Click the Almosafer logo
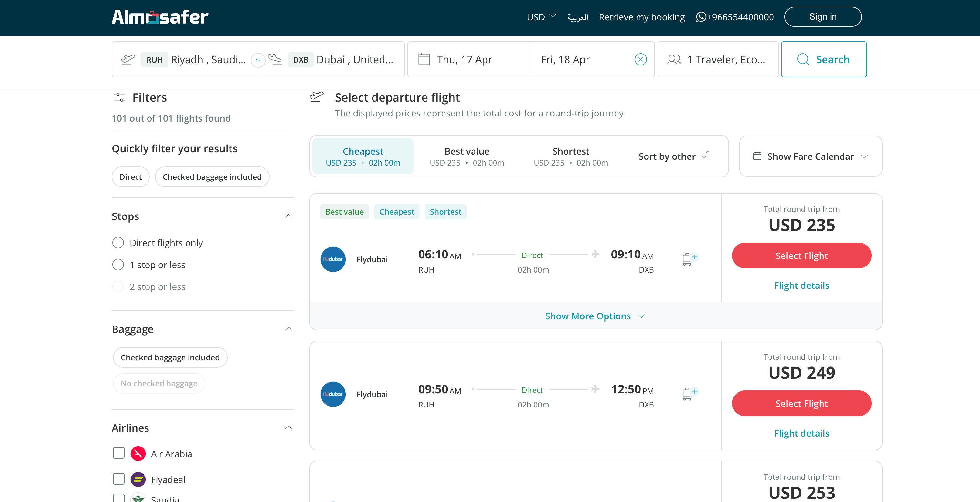Screen dimensions: 980x502 point(160,17)
